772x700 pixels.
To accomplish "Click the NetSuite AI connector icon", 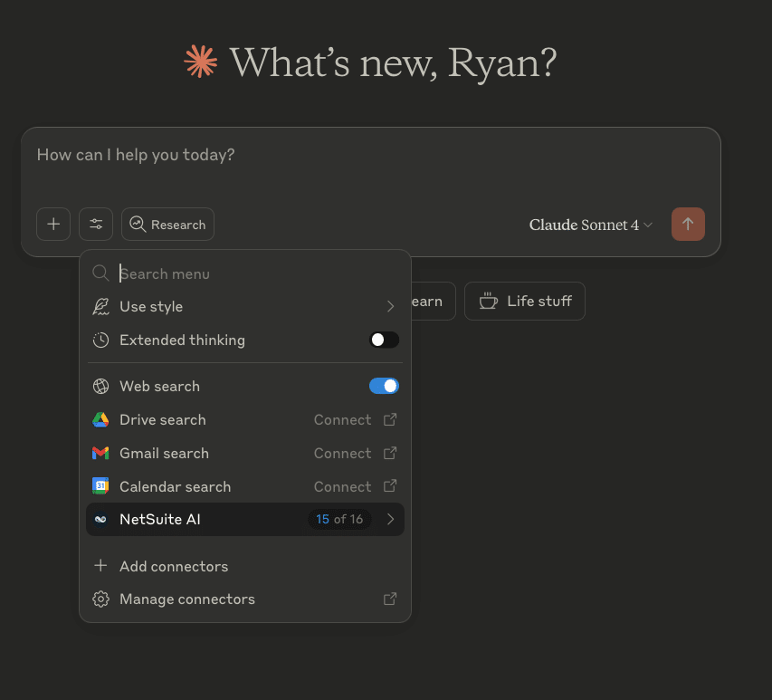I will (x=100, y=520).
